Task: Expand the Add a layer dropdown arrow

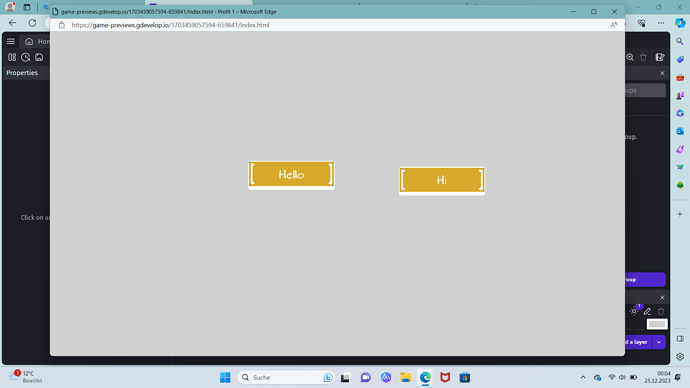Action: (x=659, y=342)
